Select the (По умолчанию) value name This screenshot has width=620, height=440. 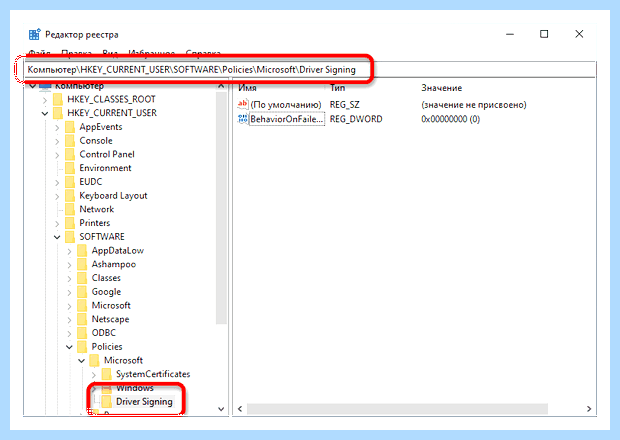tap(286, 105)
